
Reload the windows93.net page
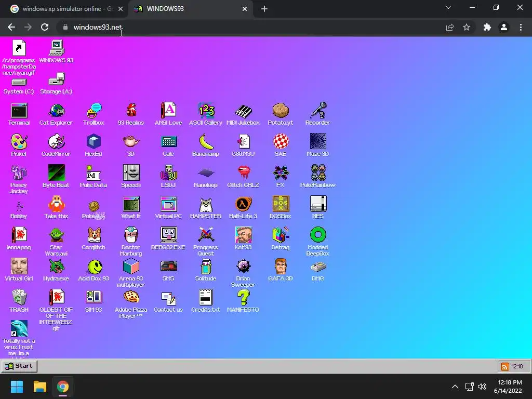(x=45, y=27)
